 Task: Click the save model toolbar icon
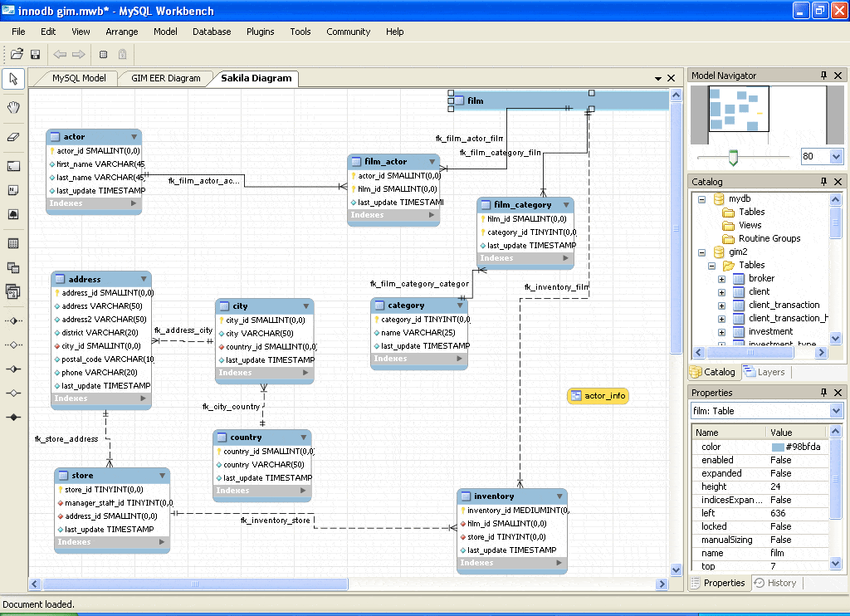click(36, 55)
